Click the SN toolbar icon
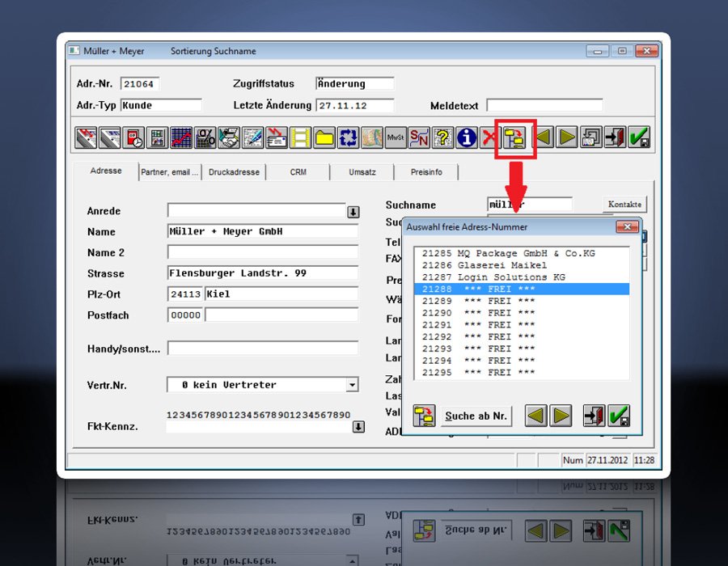The width and height of the screenshot is (728, 566). click(419, 137)
